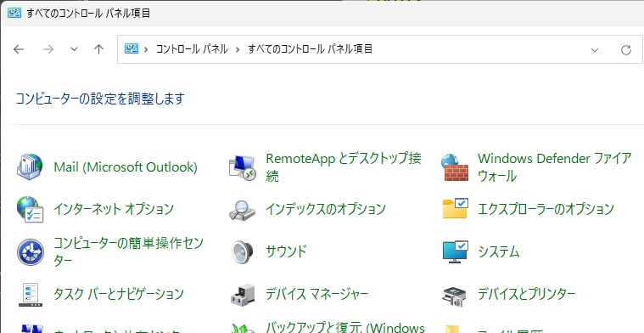Click the コンピューターの設定を調整します heading

(x=100, y=99)
